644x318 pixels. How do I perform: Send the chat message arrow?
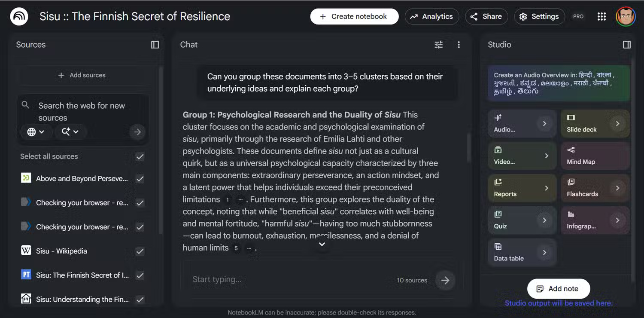tap(445, 280)
